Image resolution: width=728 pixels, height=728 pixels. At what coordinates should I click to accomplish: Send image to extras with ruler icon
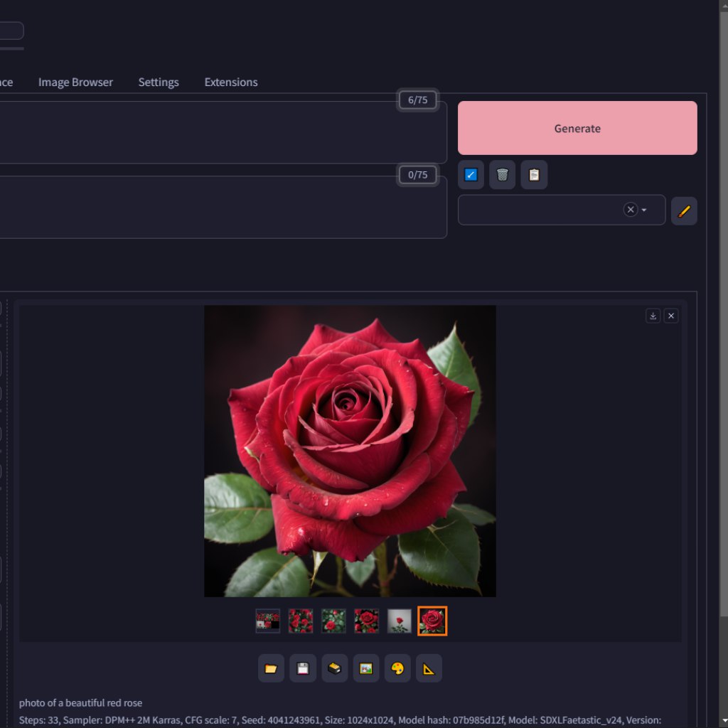(429, 668)
